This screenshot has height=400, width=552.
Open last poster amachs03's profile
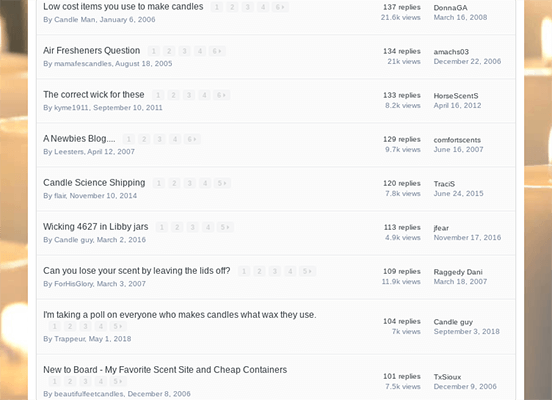pos(451,52)
